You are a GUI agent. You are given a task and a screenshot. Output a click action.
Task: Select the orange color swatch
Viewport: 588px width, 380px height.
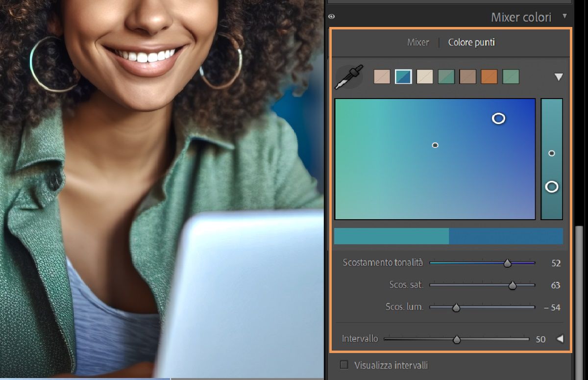click(x=489, y=76)
